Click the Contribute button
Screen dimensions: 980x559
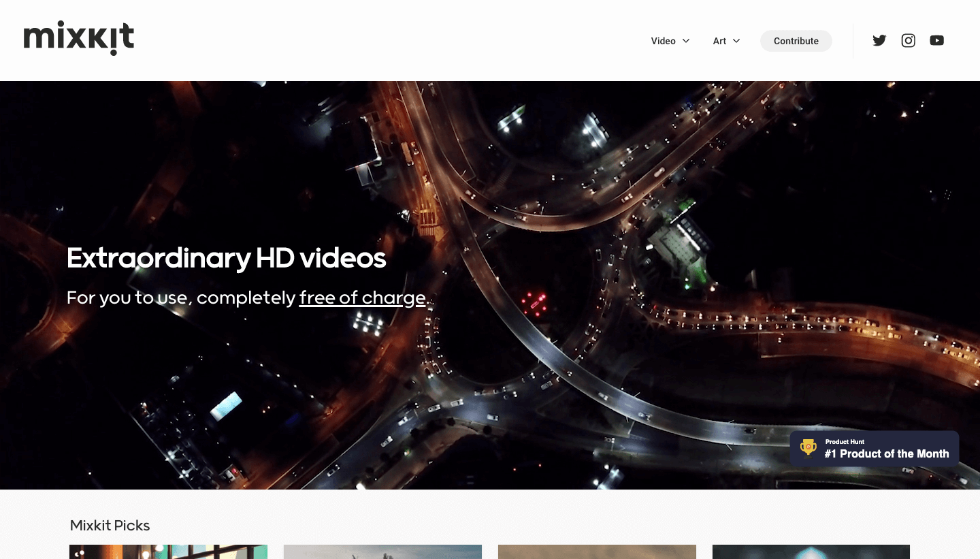pyautogui.click(x=796, y=41)
